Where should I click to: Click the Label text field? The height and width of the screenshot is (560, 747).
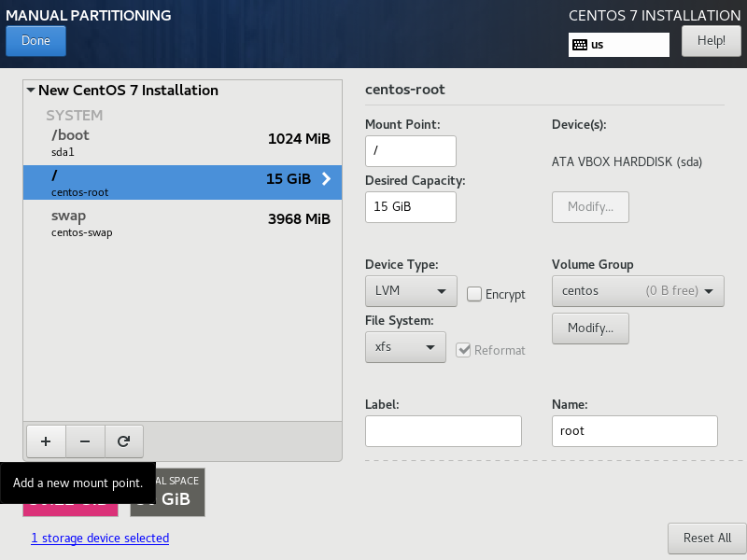[443, 431]
